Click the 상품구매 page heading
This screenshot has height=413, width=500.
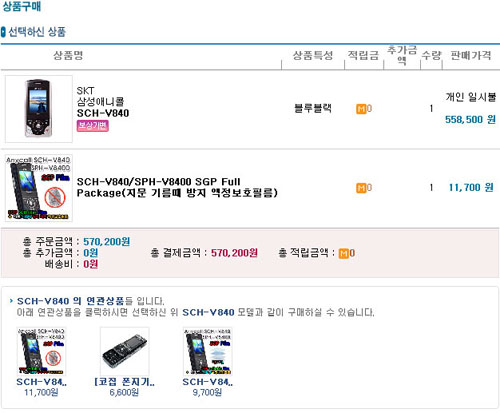22,6
